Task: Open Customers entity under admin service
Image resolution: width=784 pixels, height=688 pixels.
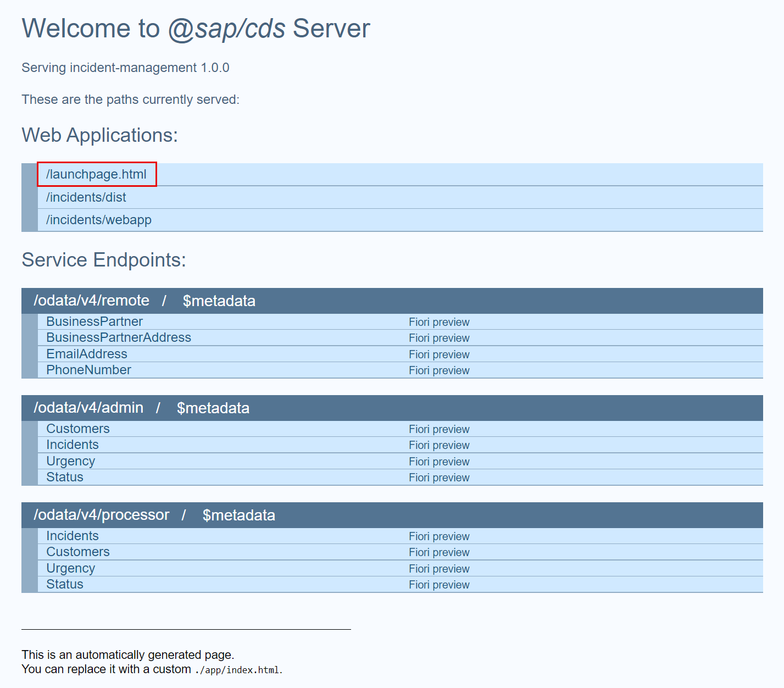Action: click(78, 429)
